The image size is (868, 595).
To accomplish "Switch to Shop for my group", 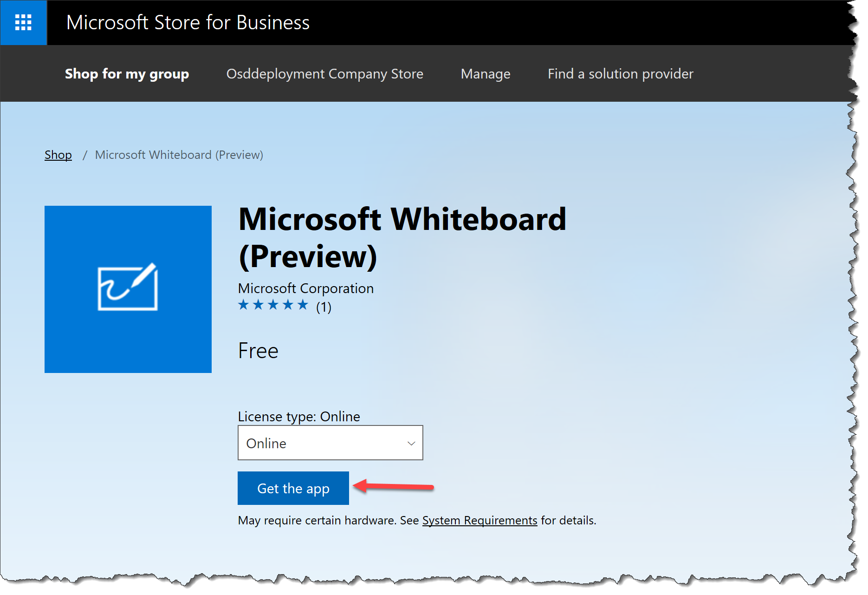I will 127,73.
